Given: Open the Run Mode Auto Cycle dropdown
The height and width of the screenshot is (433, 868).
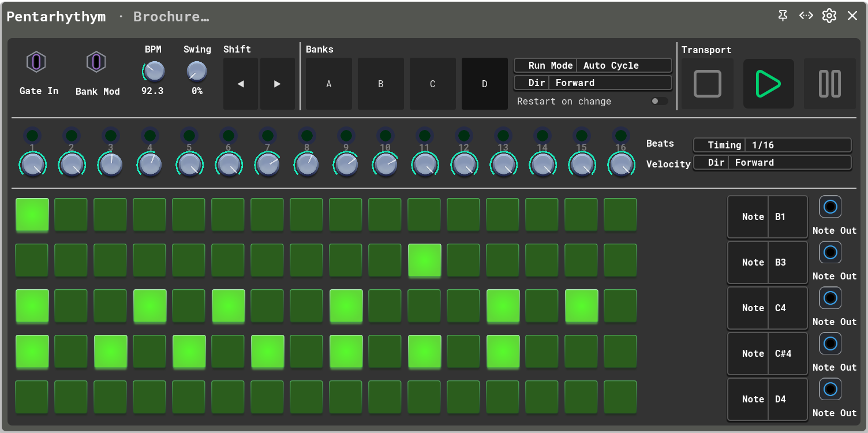Looking at the screenshot, I should click(593, 66).
